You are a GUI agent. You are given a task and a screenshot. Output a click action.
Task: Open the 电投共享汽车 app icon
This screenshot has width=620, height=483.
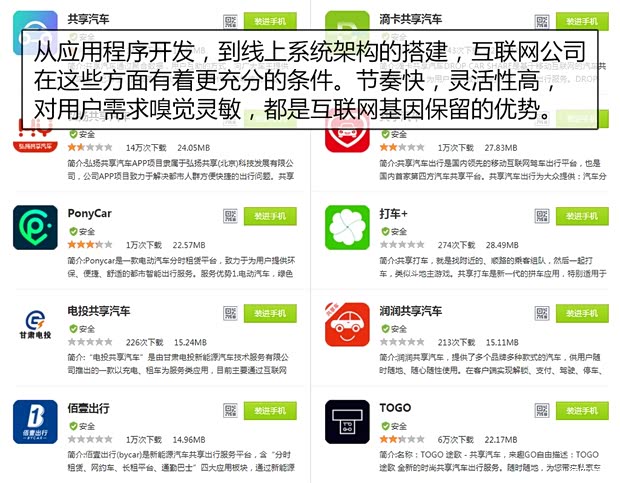coord(35,325)
